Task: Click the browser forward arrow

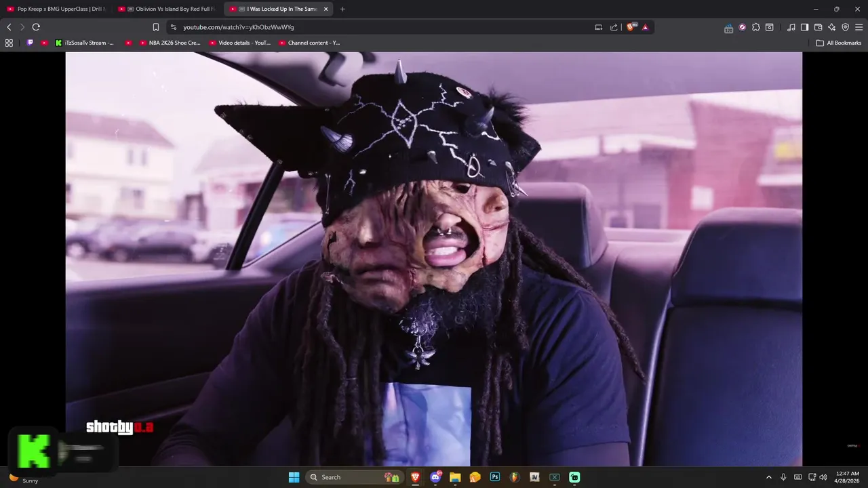Action: click(x=22, y=27)
